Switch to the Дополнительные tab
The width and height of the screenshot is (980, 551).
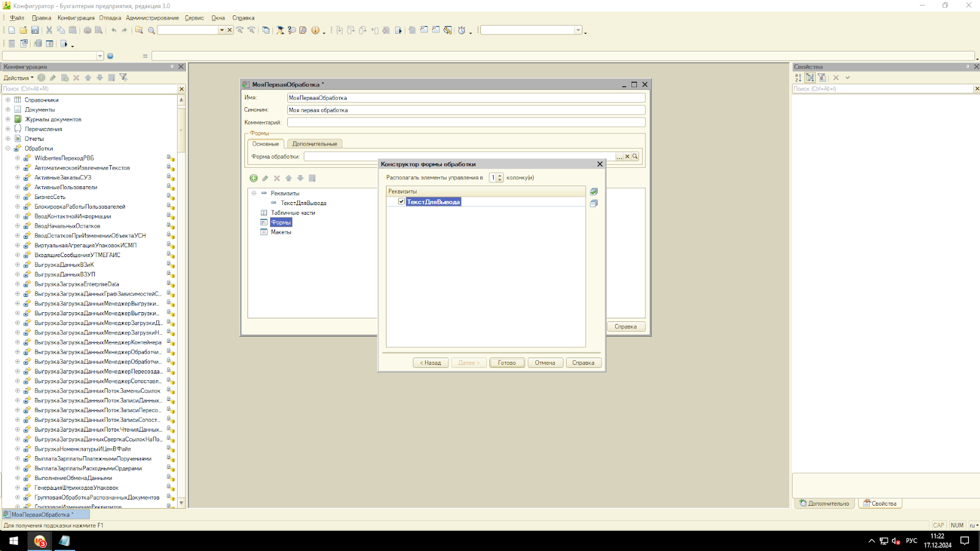pos(315,144)
